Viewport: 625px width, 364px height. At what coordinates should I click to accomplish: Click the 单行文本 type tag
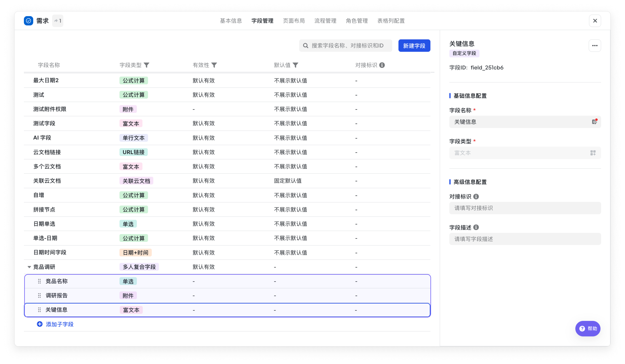pos(133,138)
